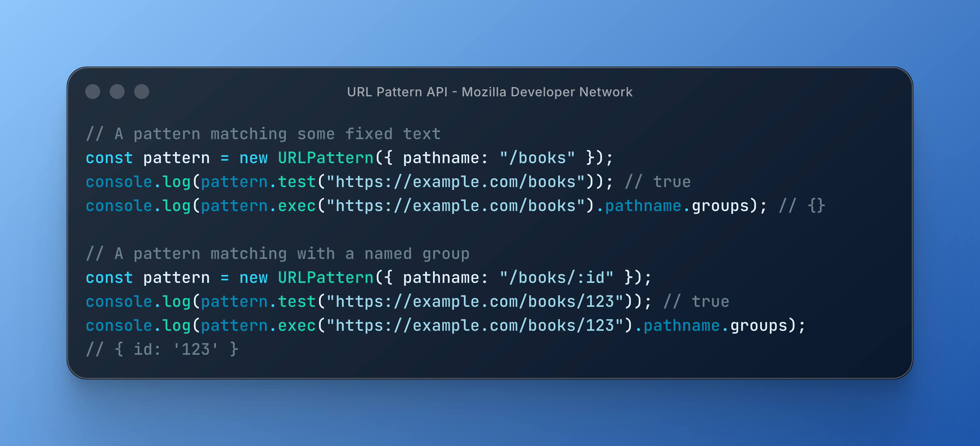This screenshot has height=446, width=980.
Task: Click 'exec' method in first block
Action: (x=297, y=206)
